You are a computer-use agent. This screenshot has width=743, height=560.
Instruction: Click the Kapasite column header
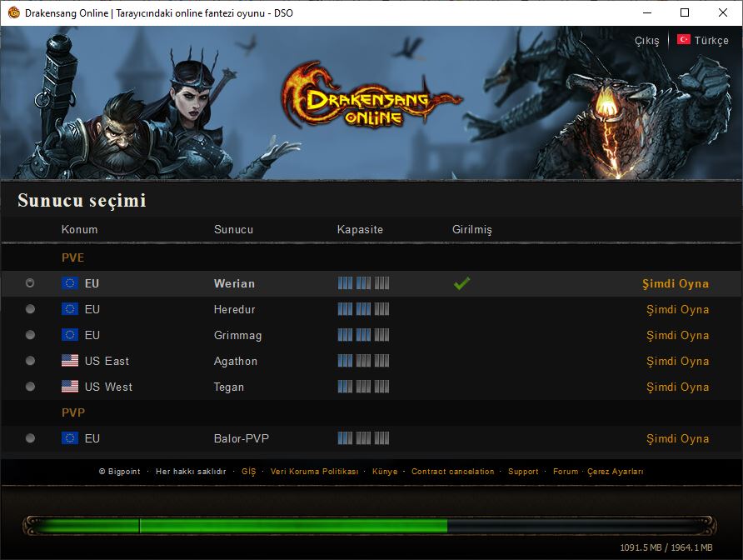pos(360,229)
